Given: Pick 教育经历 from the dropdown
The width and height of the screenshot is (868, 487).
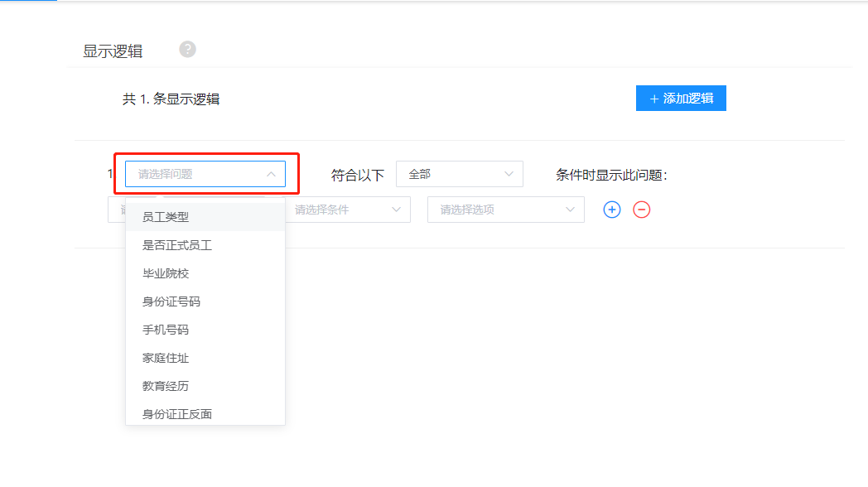Looking at the screenshot, I should (x=166, y=386).
